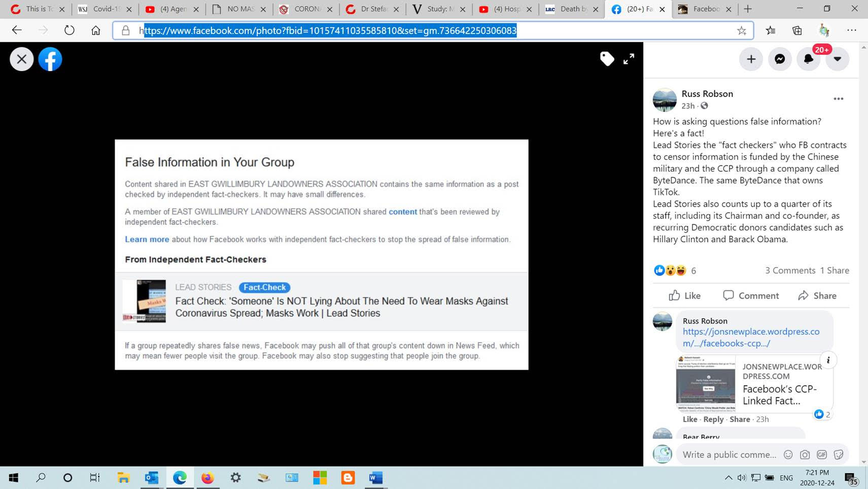Favorite this page with star icon
Screen dimensions: 868x489
coord(742,30)
